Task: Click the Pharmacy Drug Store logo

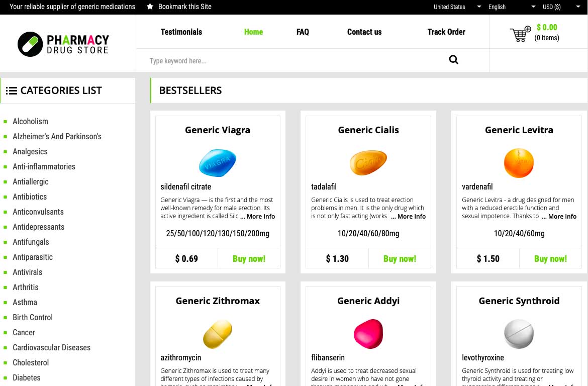Action: pos(63,44)
